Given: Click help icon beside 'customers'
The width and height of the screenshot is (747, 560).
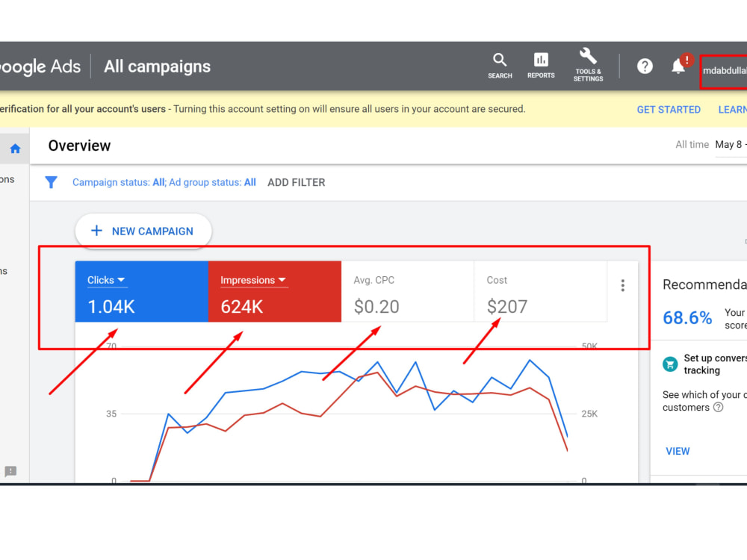Looking at the screenshot, I should pos(718,407).
